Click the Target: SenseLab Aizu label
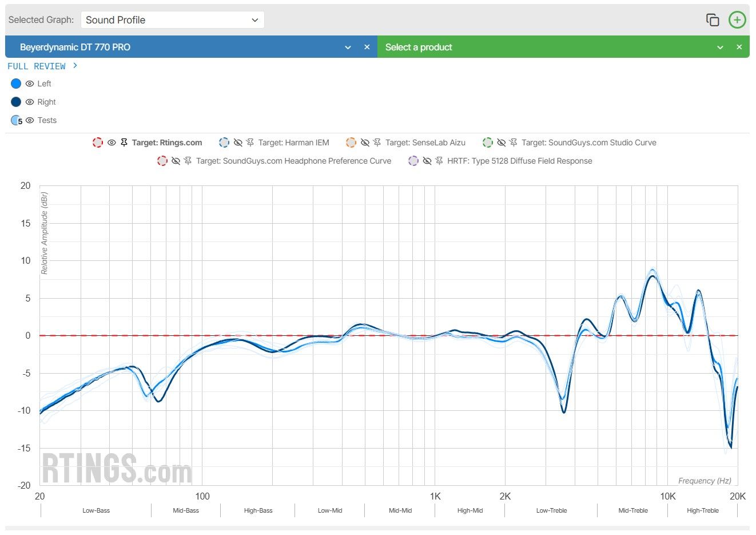The width and height of the screenshot is (756, 535). pos(425,142)
